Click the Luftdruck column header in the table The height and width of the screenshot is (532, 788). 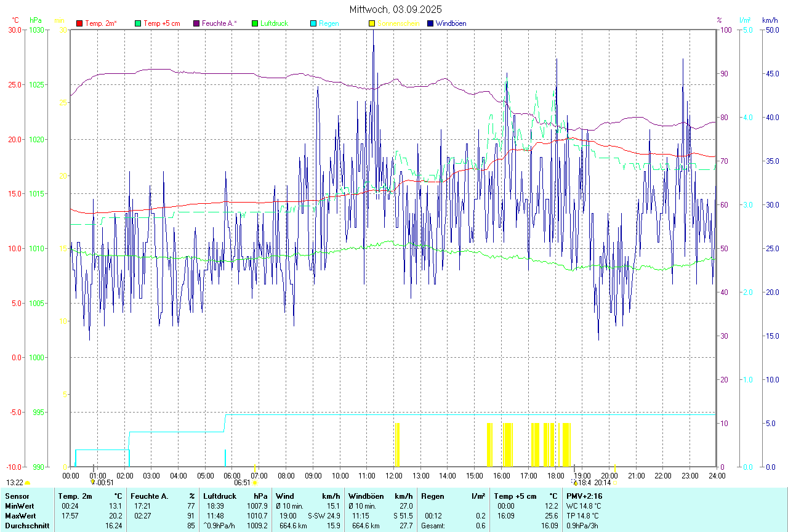pyautogui.click(x=220, y=496)
